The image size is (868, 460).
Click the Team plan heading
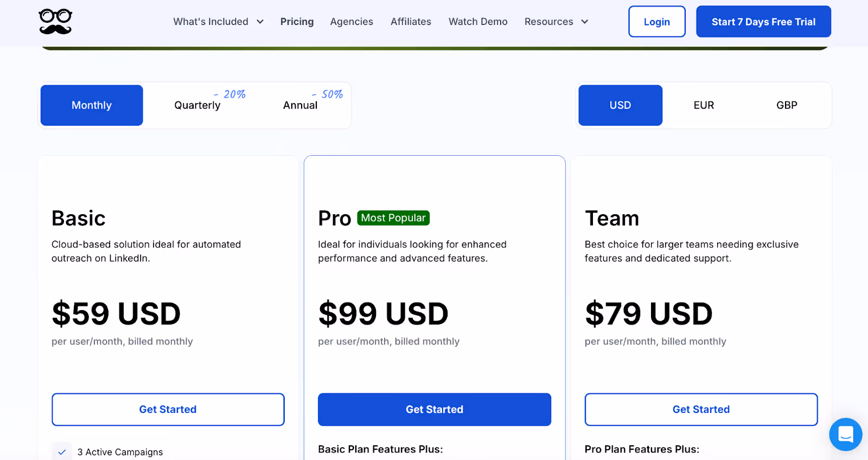(x=612, y=218)
